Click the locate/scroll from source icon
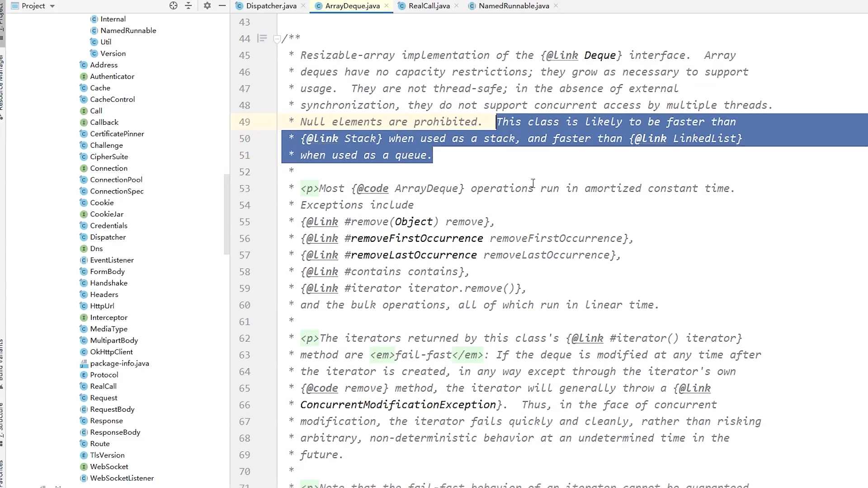The image size is (868, 488). point(173,6)
